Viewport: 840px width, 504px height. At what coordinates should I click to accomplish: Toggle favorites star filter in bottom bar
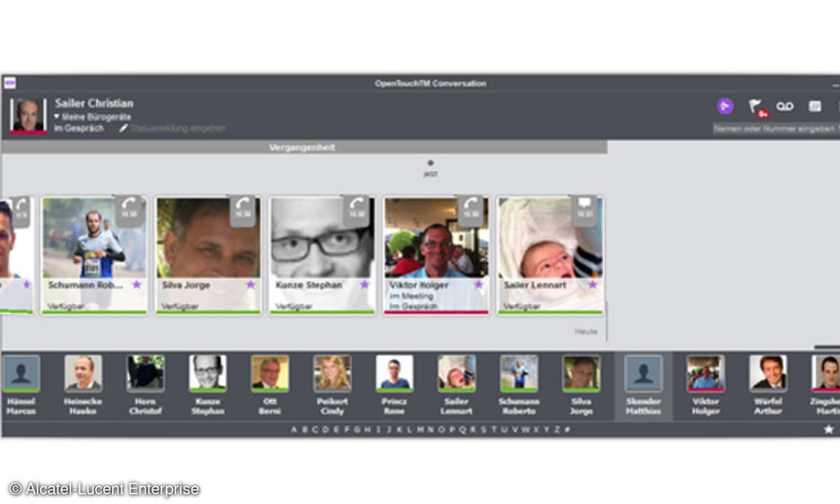tap(828, 429)
